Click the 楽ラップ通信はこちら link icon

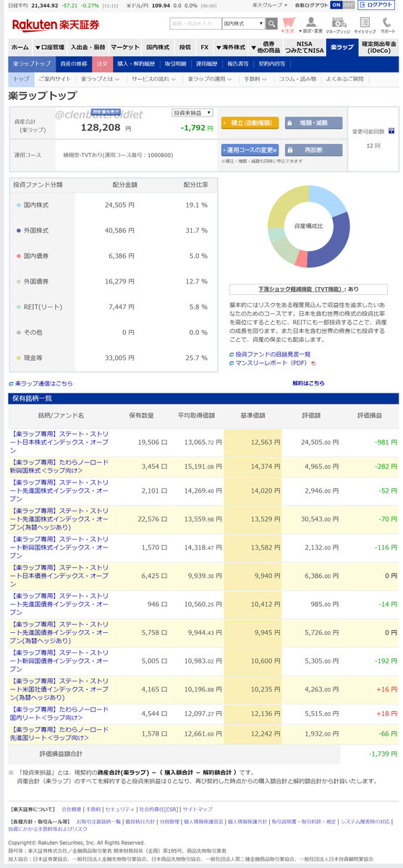(11, 383)
